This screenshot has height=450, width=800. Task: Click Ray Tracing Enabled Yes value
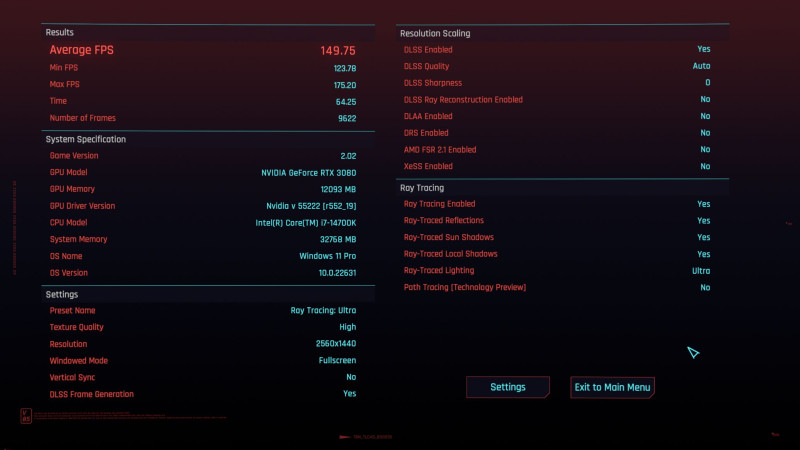tap(704, 204)
